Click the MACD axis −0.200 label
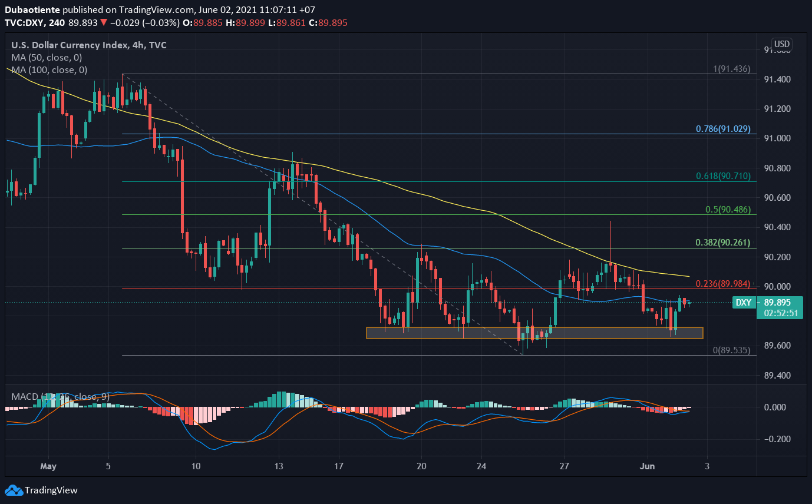Viewport: 812px width, 504px height. point(777,439)
